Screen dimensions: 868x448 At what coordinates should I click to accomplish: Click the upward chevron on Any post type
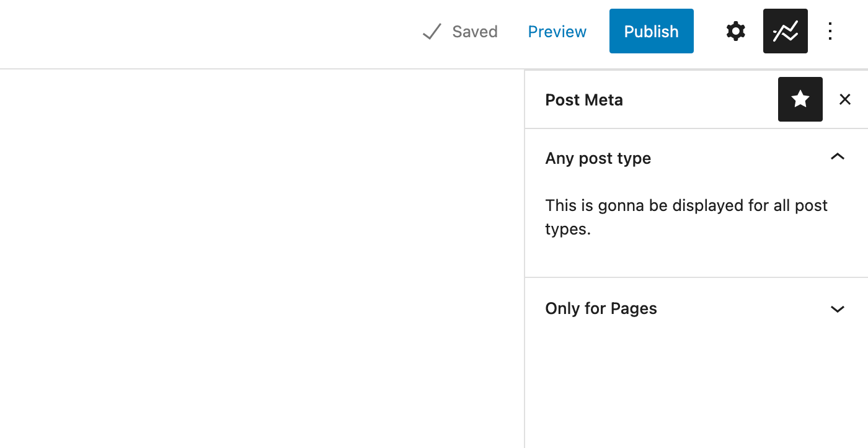pyautogui.click(x=838, y=157)
